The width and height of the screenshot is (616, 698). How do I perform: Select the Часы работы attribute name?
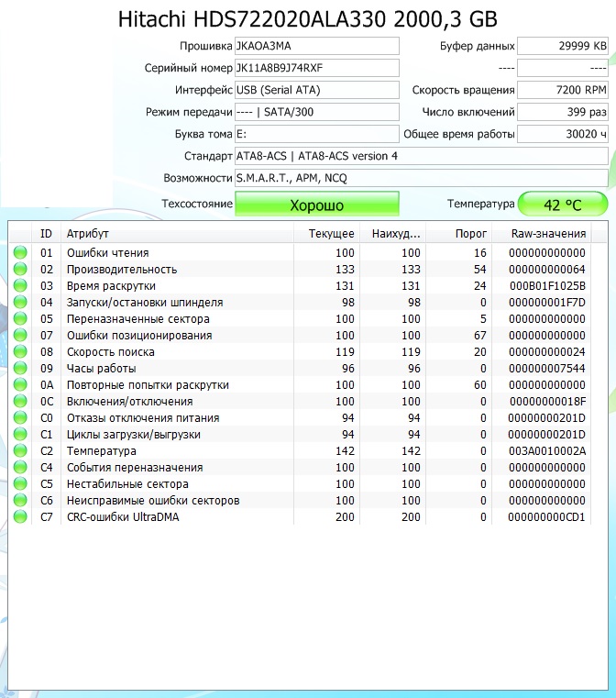(x=102, y=368)
